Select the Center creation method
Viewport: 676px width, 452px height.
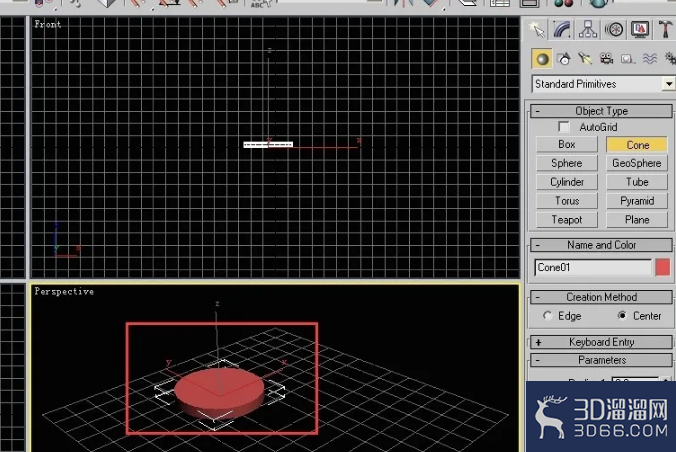tap(622, 316)
